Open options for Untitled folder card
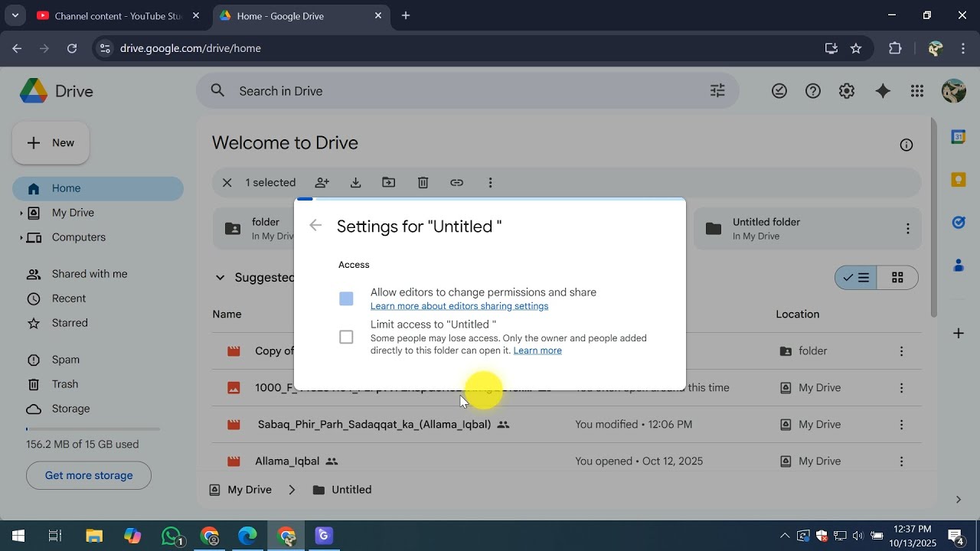 point(907,229)
